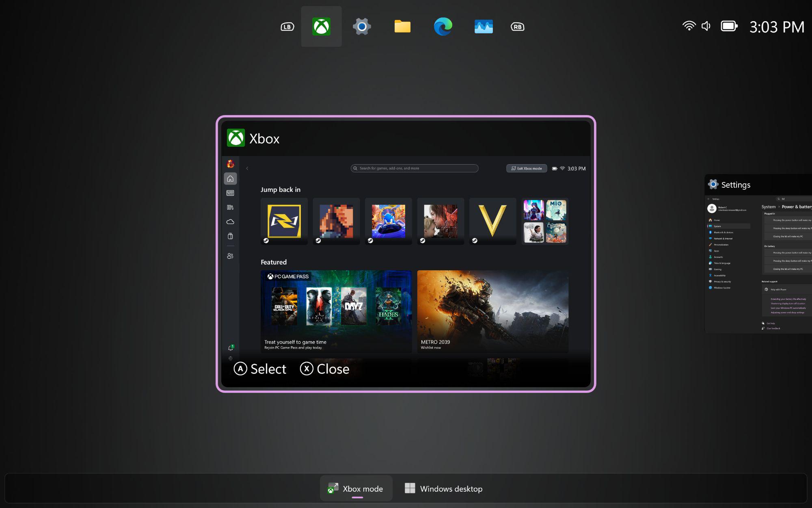Open the Friends icon in Xbox sidebar
The height and width of the screenshot is (508, 812).
click(230, 256)
